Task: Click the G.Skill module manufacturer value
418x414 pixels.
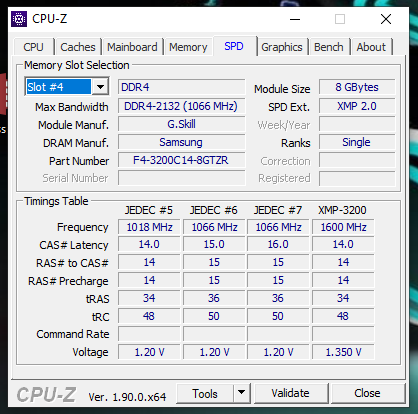Action: [182, 124]
